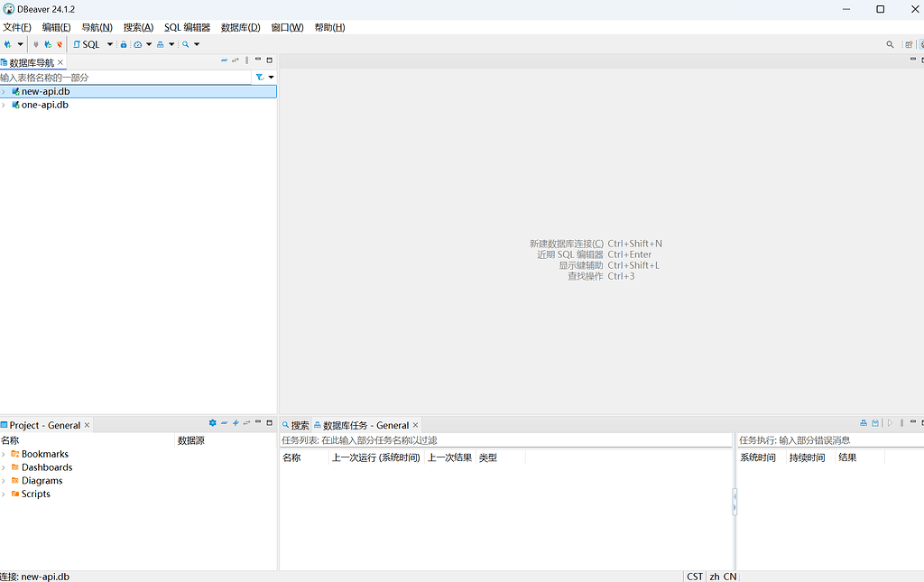Image resolution: width=924 pixels, height=582 pixels.
Task: Expand the dashboard icon dropdown arrow
Action: (149, 44)
